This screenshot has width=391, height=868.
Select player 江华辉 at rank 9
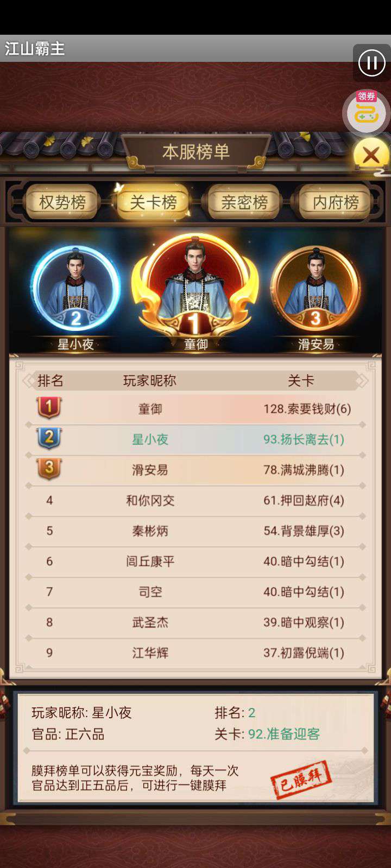pyautogui.click(x=195, y=652)
